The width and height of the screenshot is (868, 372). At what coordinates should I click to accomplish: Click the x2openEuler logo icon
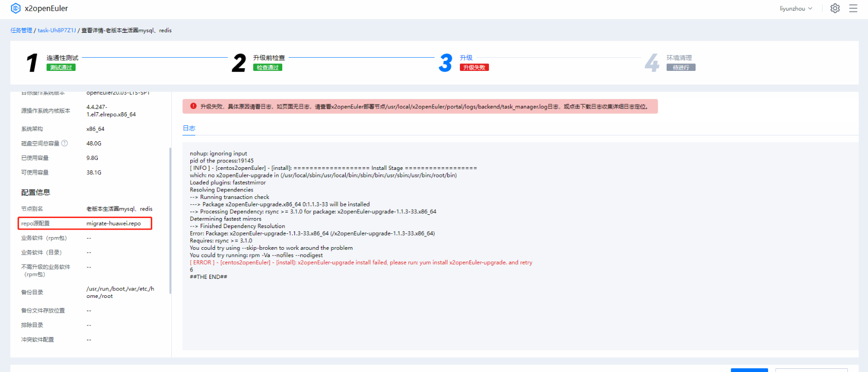point(16,8)
